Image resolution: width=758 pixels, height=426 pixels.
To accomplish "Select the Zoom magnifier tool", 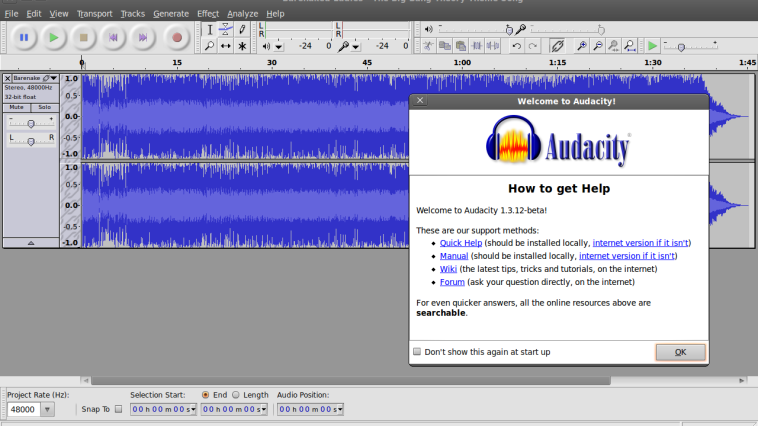I will 210,46.
